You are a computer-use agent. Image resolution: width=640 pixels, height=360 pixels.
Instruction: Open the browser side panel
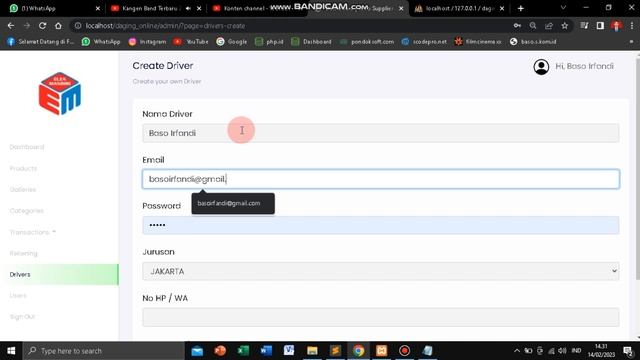click(x=600, y=26)
